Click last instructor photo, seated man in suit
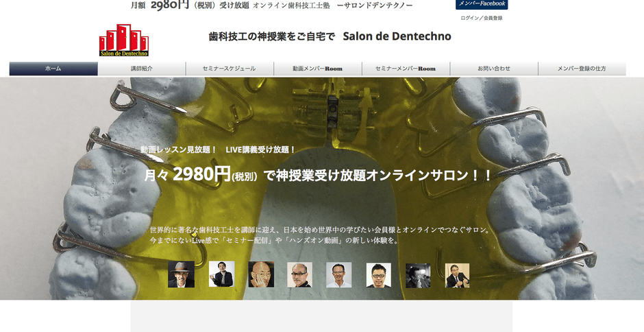 [x=457, y=276]
